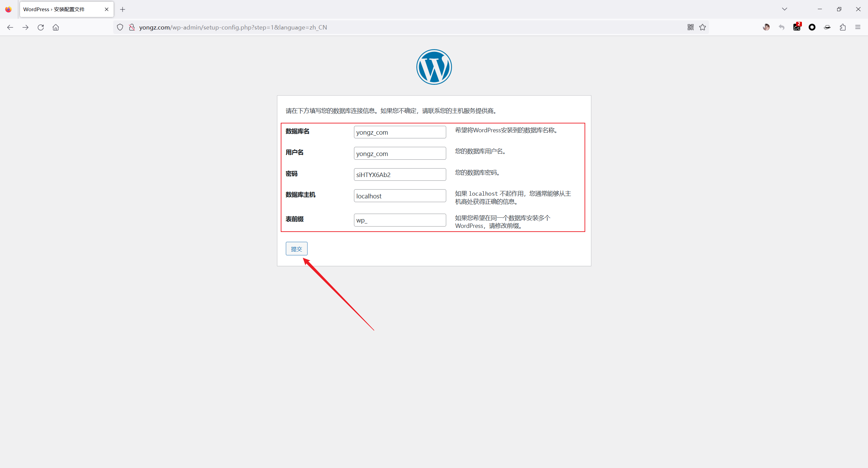
Task: Click the 您的数据库用户名 hint text
Action: (x=480, y=151)
